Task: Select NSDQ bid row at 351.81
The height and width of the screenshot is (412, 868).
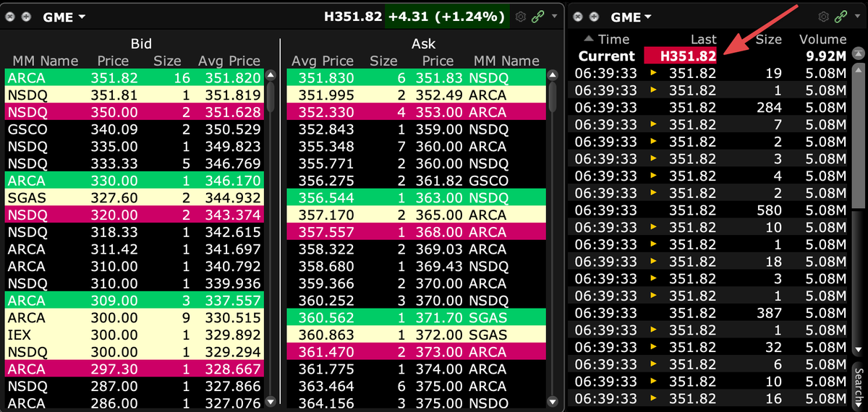Action: click(135, 95)
